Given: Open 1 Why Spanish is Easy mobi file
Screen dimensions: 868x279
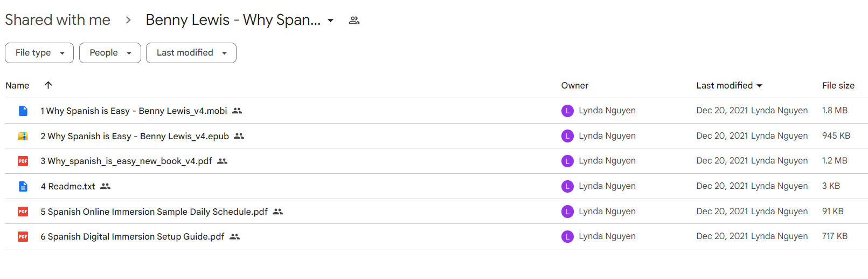Looking at the screenshot, I should (134, 111).
